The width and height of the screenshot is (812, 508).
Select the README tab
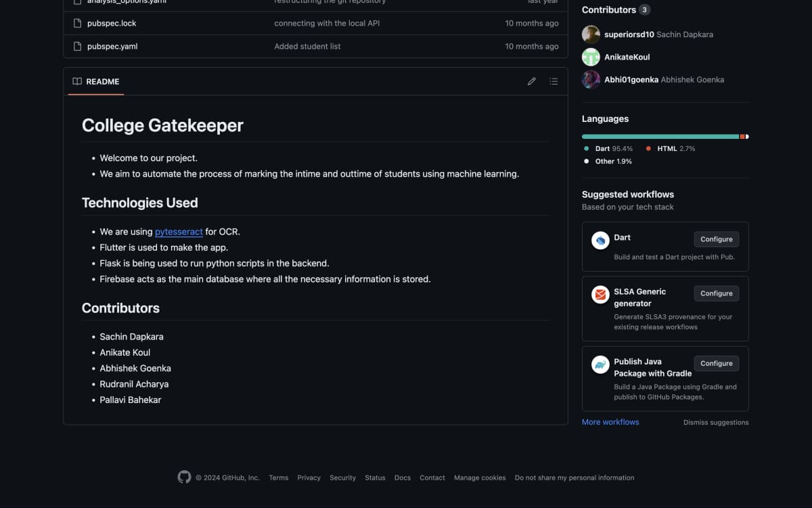click(96, 81)
